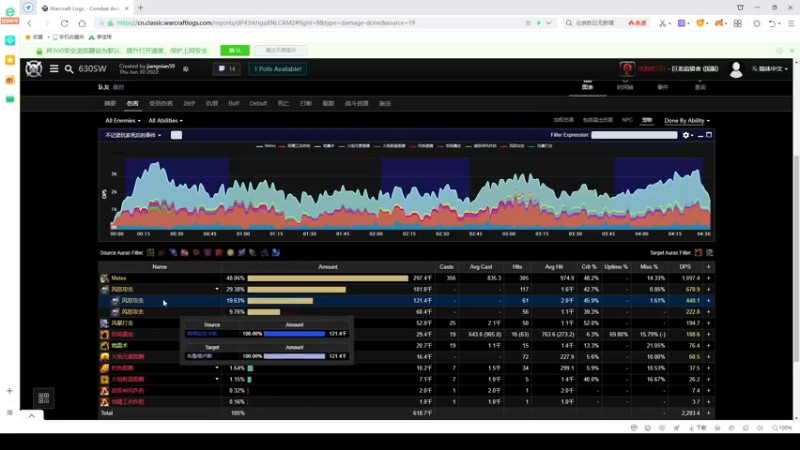Click the user avatar profile icon

tap(736, 69)
